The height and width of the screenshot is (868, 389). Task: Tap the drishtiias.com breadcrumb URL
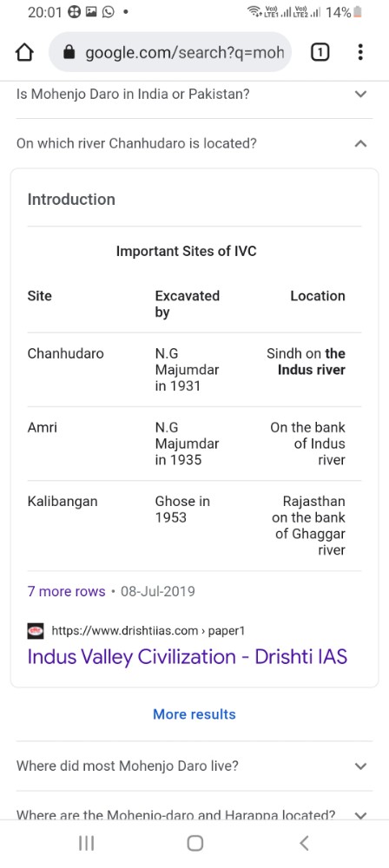tap(148, 630)
